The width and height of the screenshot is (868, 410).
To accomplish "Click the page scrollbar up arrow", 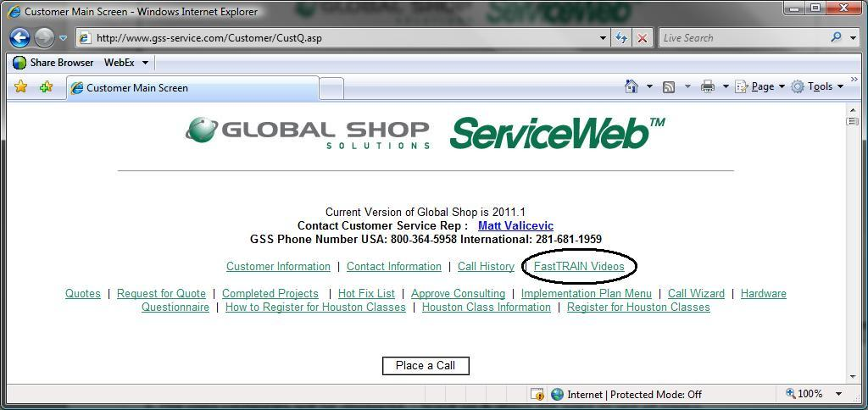I will (853, 109).
